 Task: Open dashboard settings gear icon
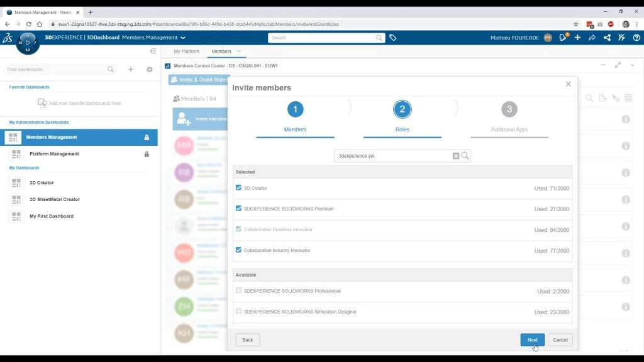150,70
